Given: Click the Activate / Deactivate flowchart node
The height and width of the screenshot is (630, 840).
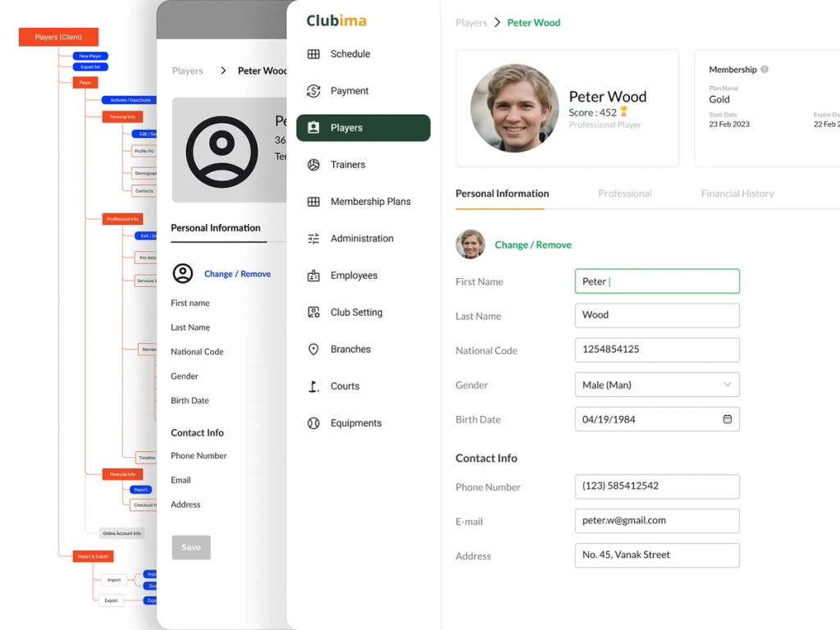Looking at the screenshot, I should tap(130, 100).
